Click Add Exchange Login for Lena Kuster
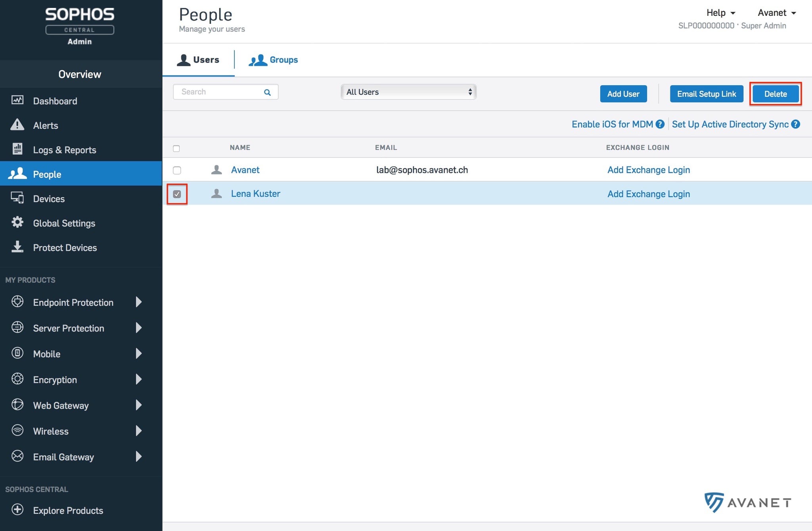812x531 pixels. click(649, 194)
